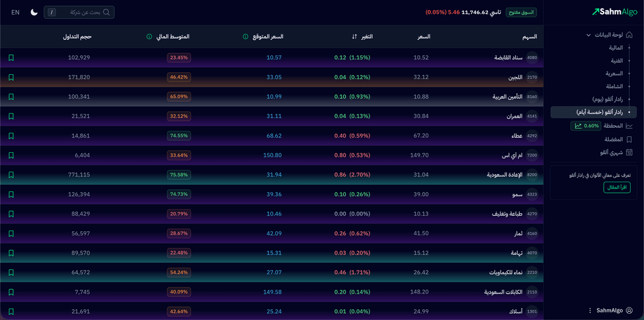This screenshot has width=644, height=320.
Task: Bookmark the عطاء stock row
Action: click(x=11, y=136)
